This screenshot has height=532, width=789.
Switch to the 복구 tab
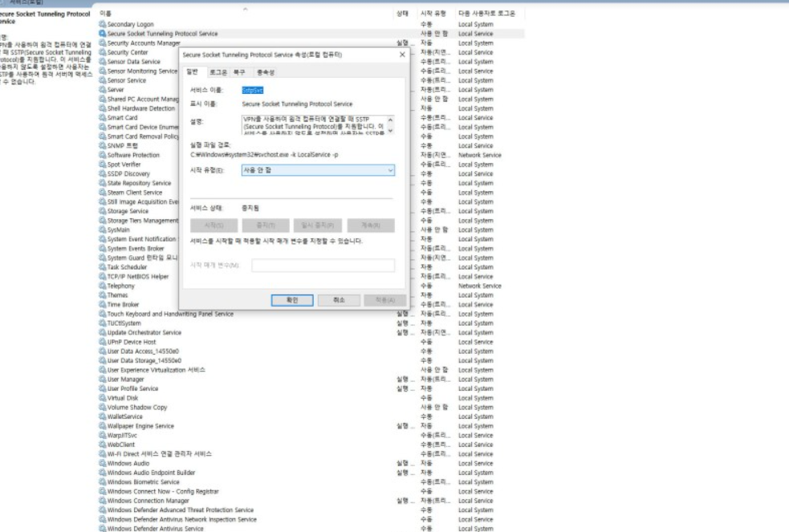click(x=239, y=72)
